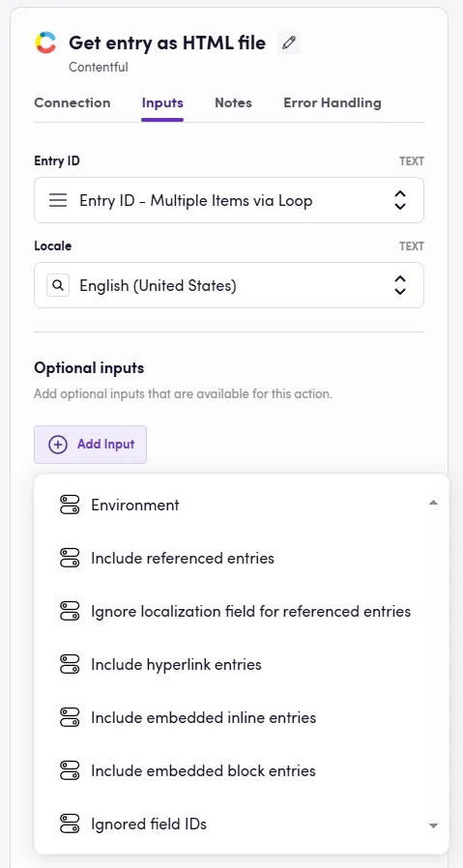This screenshot has width=463, height=868.
Task: Click the Get entry as HTML file title
Action: click(167, 43)
